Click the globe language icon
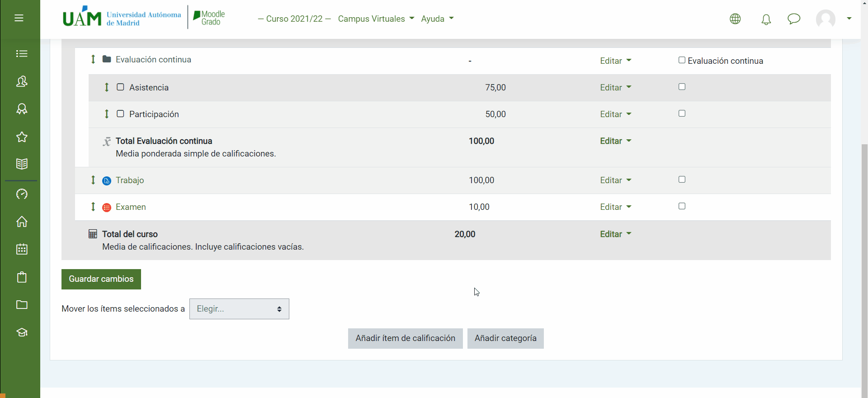This screenshot has height=398, width=868. [x=735, y=19]
